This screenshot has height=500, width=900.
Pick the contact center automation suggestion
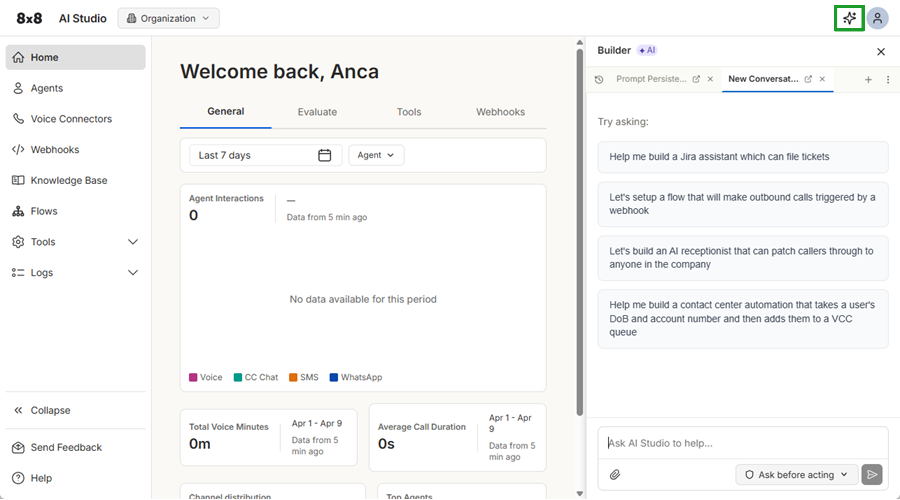tap(743, 319)
